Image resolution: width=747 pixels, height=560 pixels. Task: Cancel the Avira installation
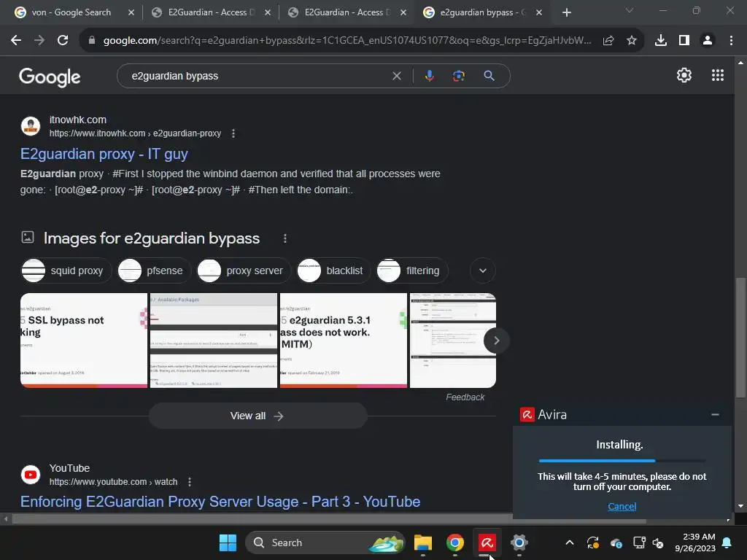click(622, 506)
